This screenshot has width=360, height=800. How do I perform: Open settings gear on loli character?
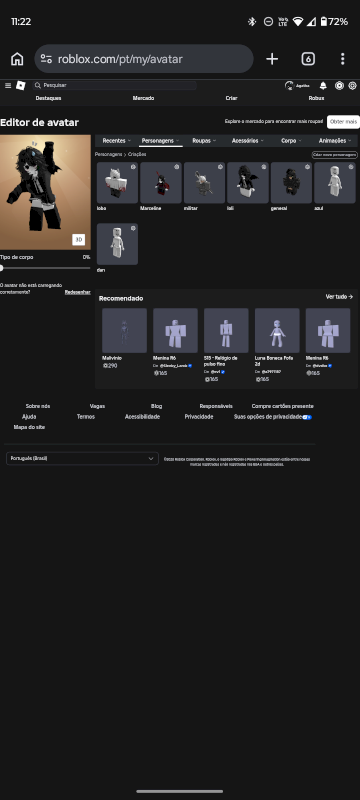(264, 167)
